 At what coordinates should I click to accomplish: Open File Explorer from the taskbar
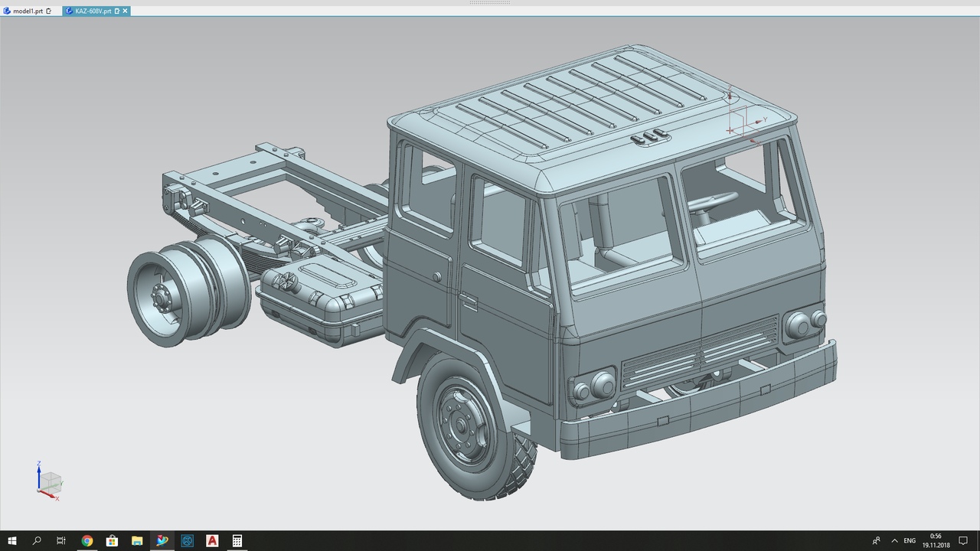(137, 540)
